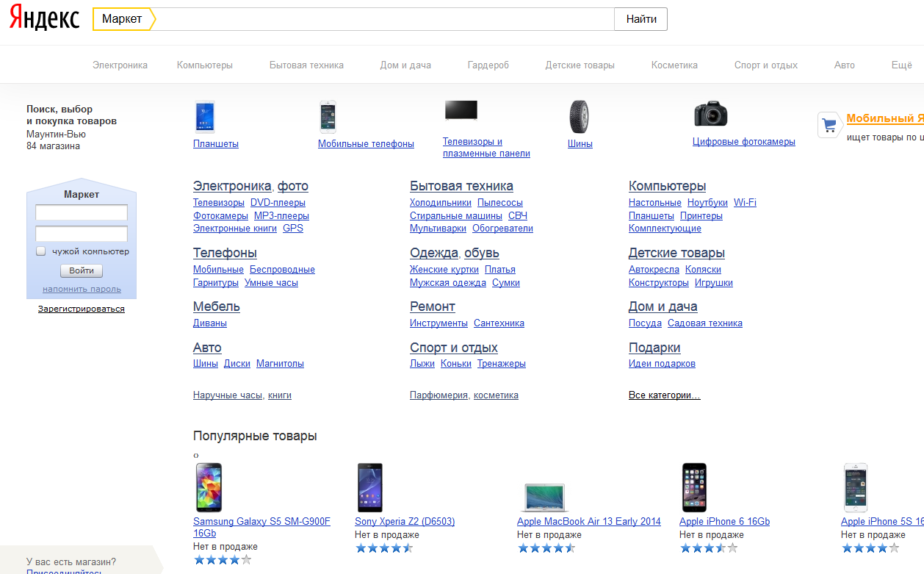Focus the main Market search field
This screenshot has width=924, height=574.
pos(383,19)
